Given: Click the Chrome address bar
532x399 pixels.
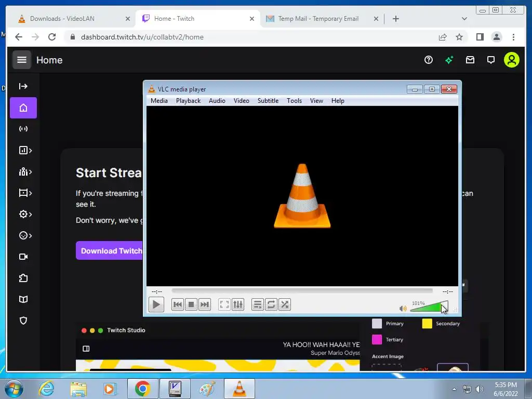Looking at the screenshot, I should pos(251,37).
